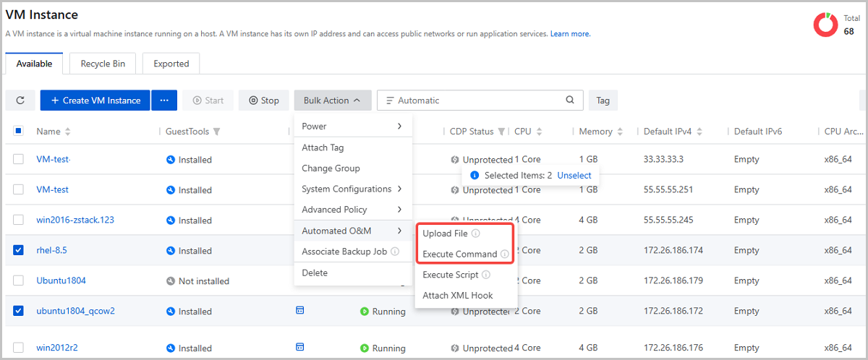
Task: Click the Associate Backup Job info icon
Action: (395, 252)
